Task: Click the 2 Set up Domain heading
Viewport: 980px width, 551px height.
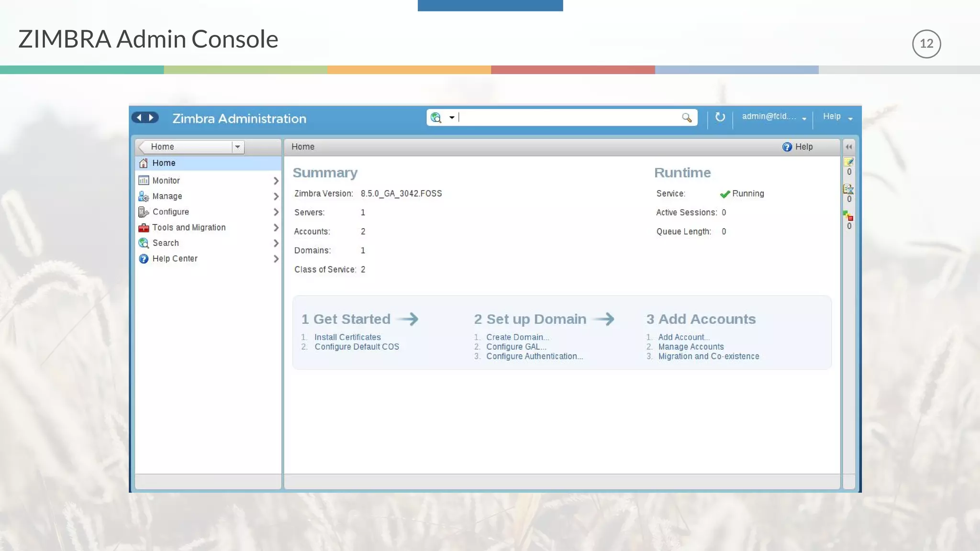Action: pos(530,319)
